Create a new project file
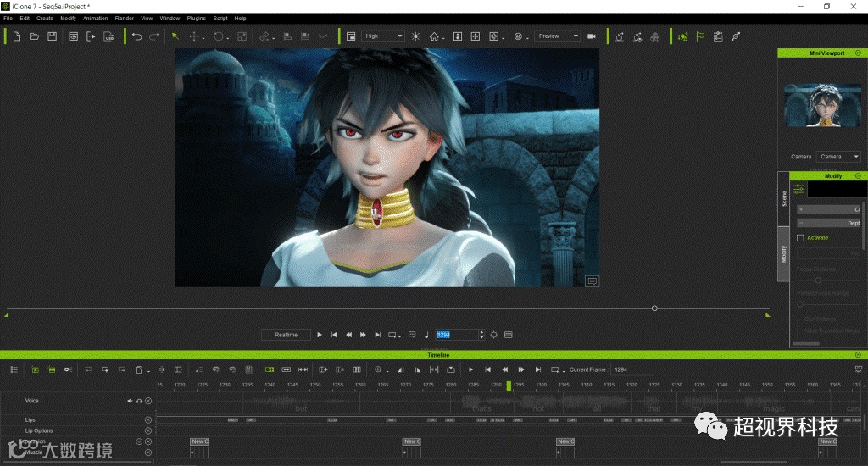Viewport: 868px width, 466px height. [x=17, y=36]
